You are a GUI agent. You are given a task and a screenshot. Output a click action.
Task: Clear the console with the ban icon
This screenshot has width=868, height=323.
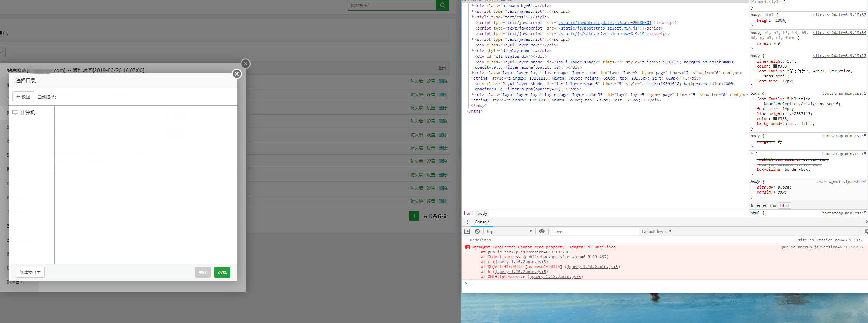coord(477,231)
